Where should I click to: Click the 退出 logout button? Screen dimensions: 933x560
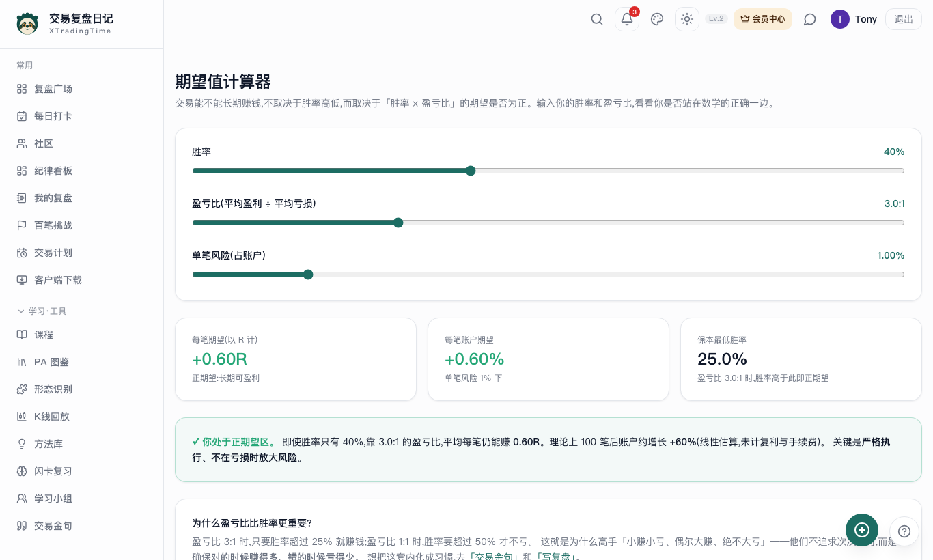tap(904, 19)
